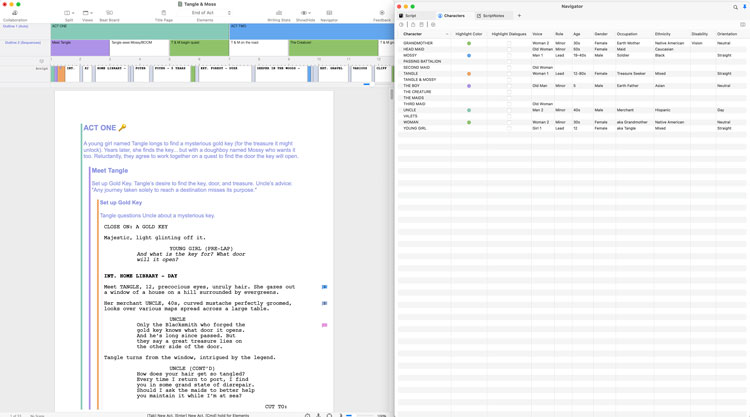Click the Character column sort arrow

click(447, 34)
